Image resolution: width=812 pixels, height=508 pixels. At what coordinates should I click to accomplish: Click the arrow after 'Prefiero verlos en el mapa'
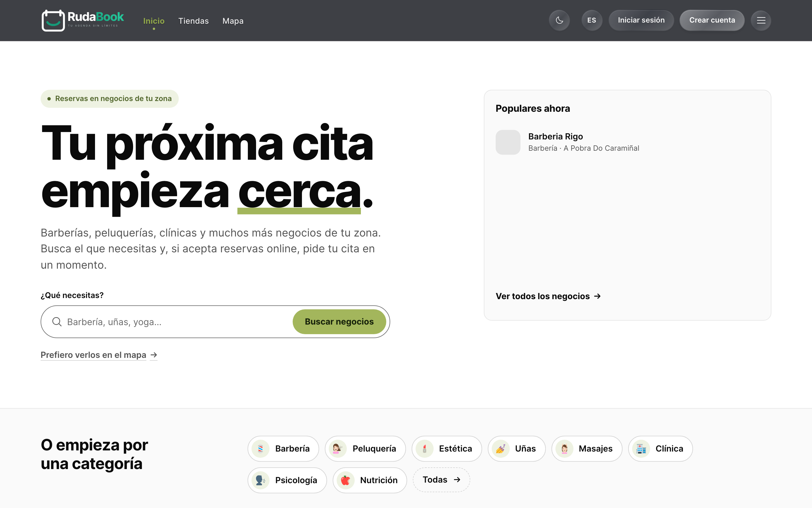(x=154, y=355)
